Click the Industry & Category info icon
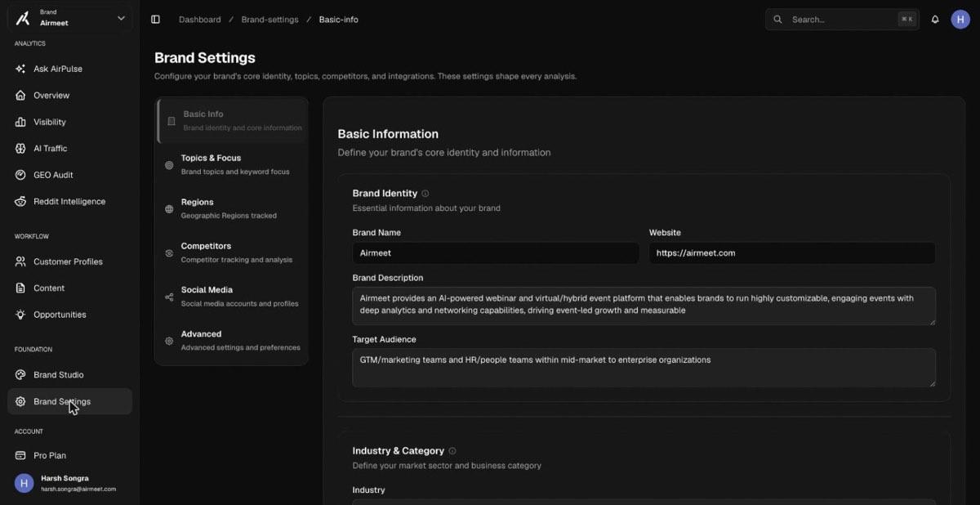980x505 pixels. tap(452, 451)
